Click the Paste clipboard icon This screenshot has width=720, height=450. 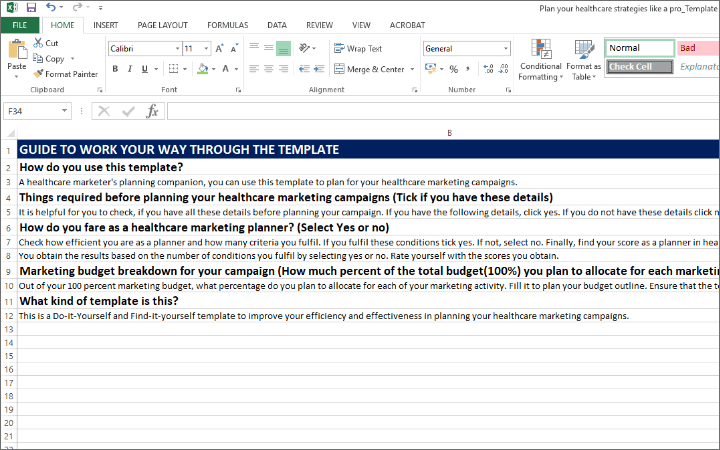pyautogui.click(x=17, y=54)
